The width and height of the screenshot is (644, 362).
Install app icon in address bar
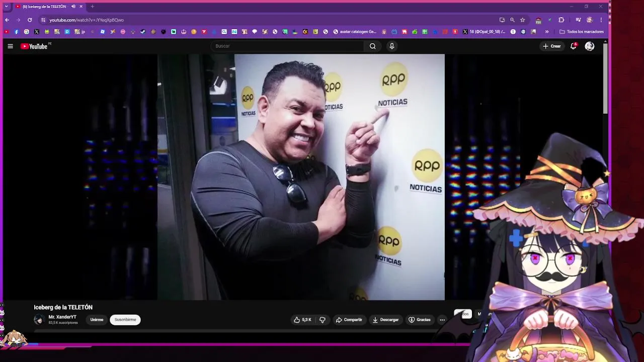click(x=502, y=20)
